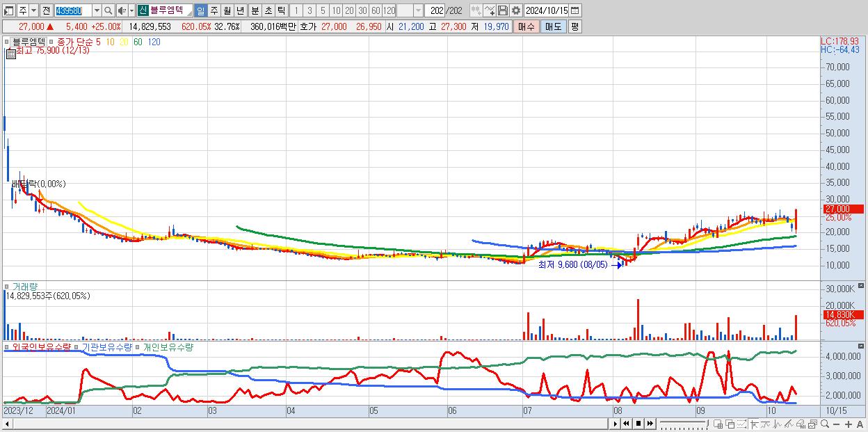
Task: Search stocks with the magnifier icon
Action: (108, 10)
